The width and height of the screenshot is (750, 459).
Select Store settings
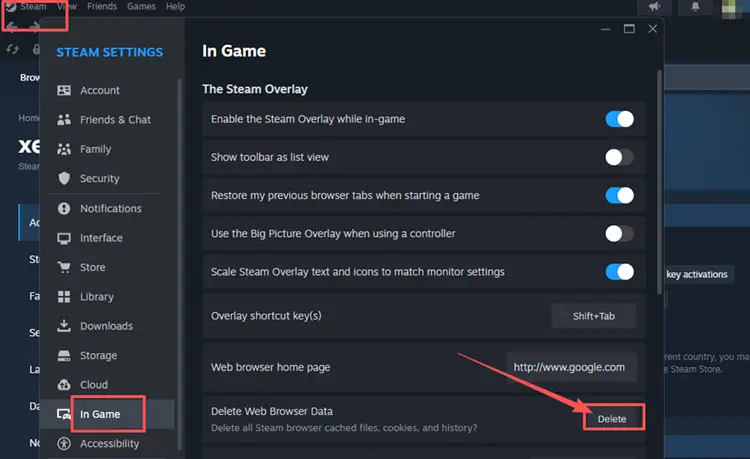92,267
